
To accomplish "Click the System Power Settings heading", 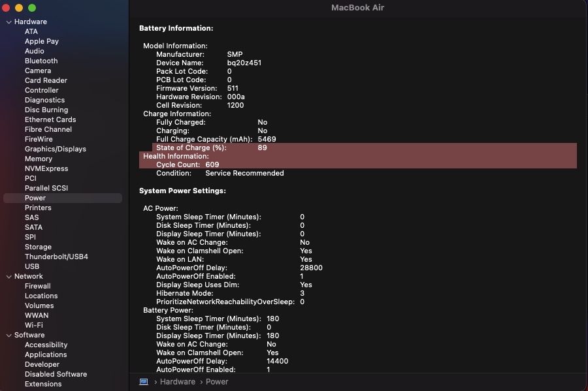I will (183, 191).
